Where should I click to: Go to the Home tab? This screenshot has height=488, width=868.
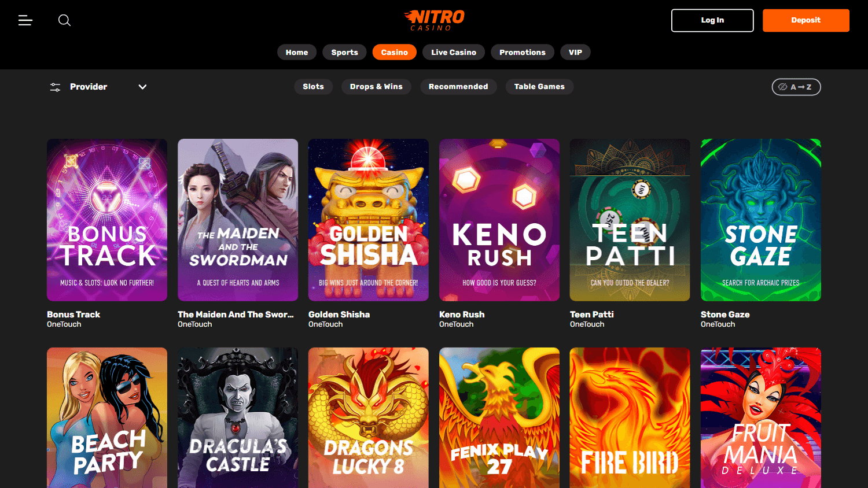(x=297, y=52)
